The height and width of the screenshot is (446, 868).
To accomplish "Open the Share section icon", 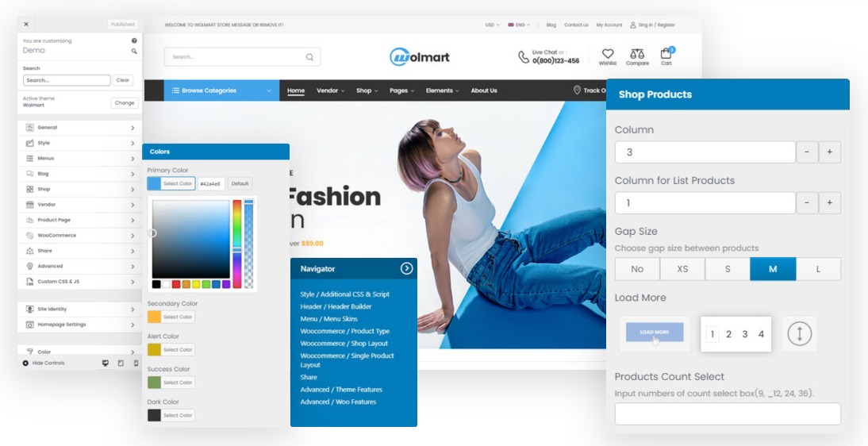I will 30,251.
